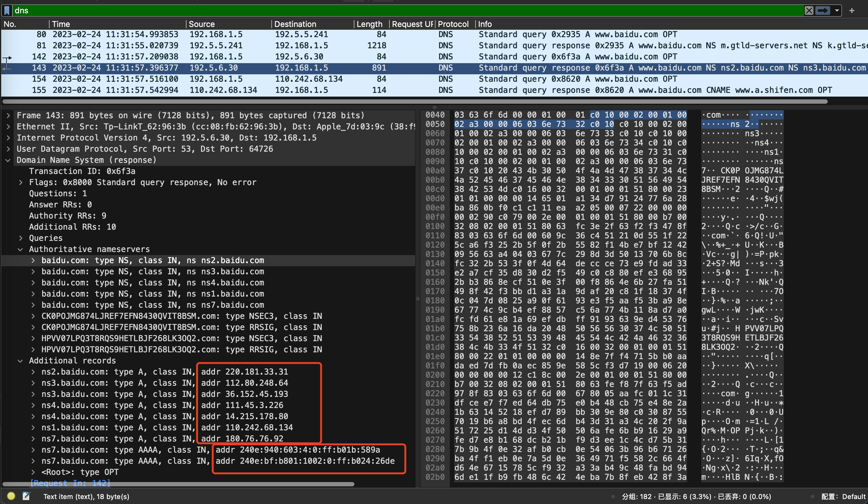Image resolution: width=868 pixels, height=504 pixels.
Task: Select ns4.baidu.com A record 14.215.178.80
Action: 208,416
